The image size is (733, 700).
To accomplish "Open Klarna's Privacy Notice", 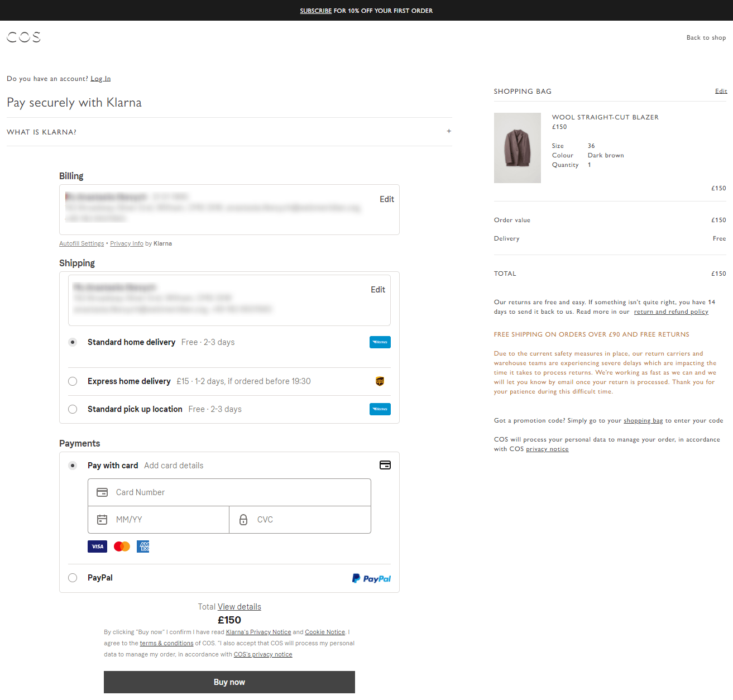I will click(x=258, y=632).
